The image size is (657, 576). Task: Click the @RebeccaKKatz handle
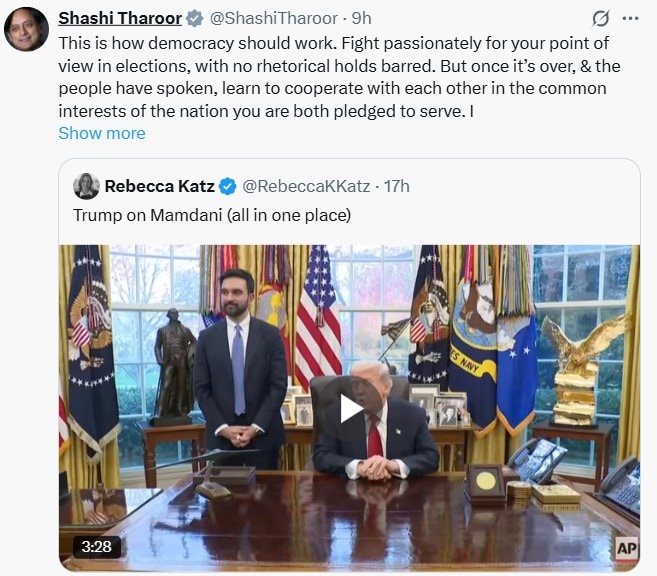[x=306, y=186]
